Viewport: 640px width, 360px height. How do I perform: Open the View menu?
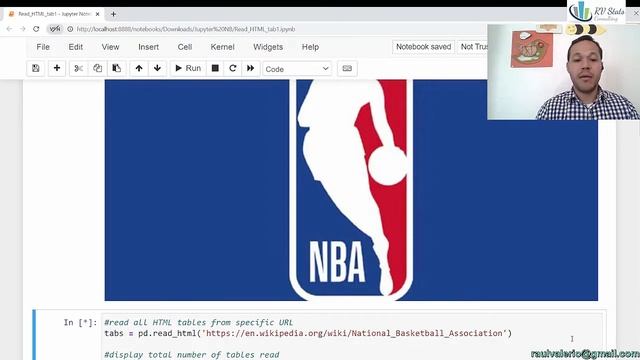(110, 47)
